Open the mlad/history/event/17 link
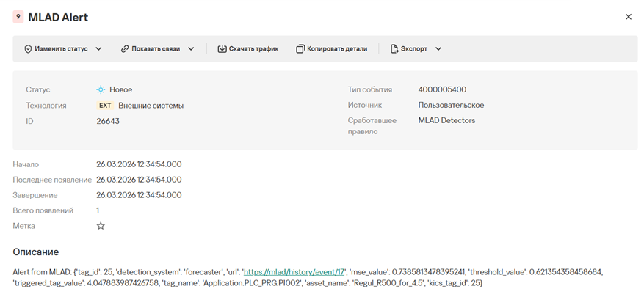 pyautogui.click(x=294, y=272)
